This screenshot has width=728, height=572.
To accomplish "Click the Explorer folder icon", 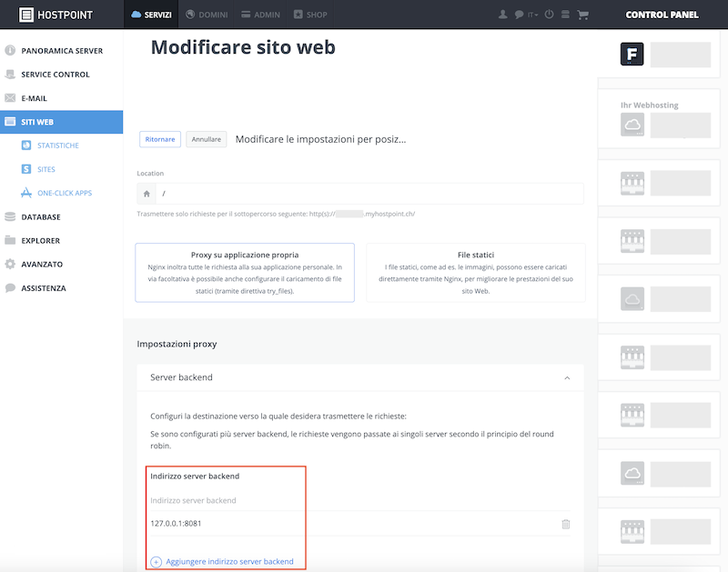I will 10,240.
